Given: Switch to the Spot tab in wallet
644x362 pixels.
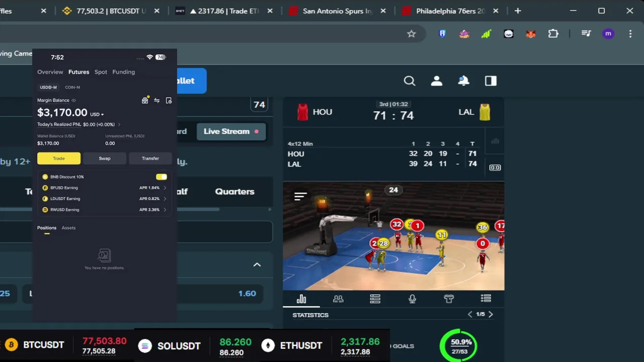Looking at the screenshot, I should [x=101, y=72].
